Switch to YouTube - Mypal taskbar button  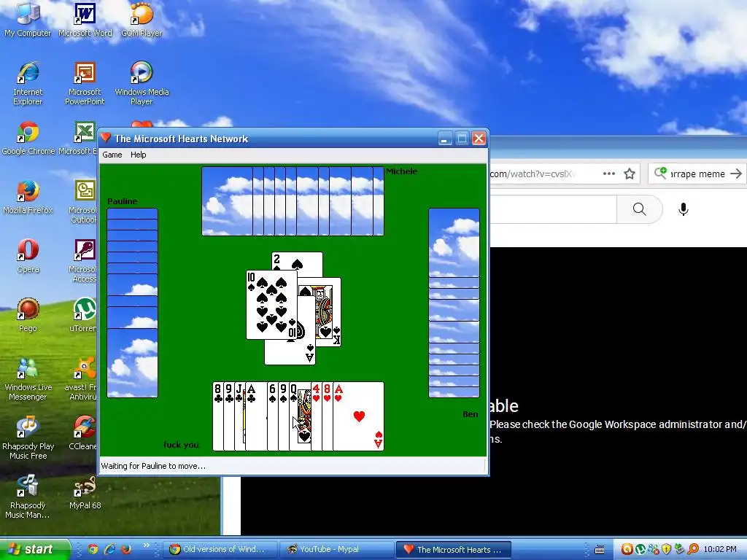click(337, 550)
